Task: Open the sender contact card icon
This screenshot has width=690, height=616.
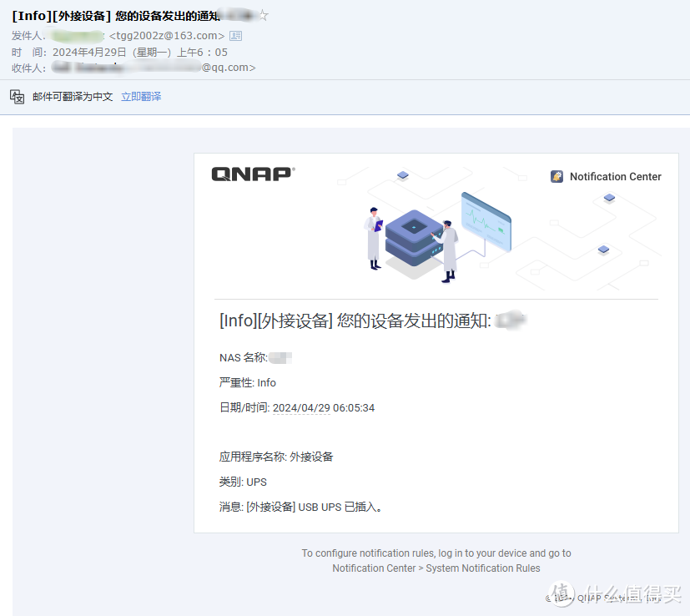Action: pos(236,36)
